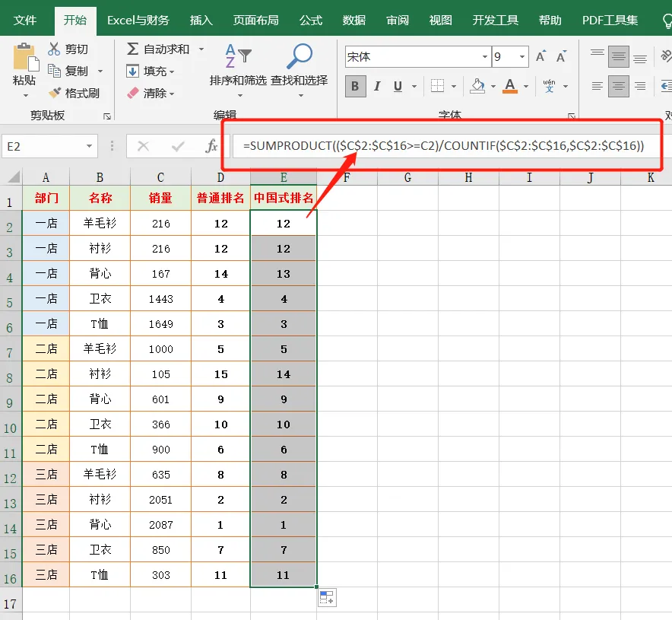Viewport: 672px width, 620px height.
Task: Click the font color red A swatch
Action: point(509,85)
